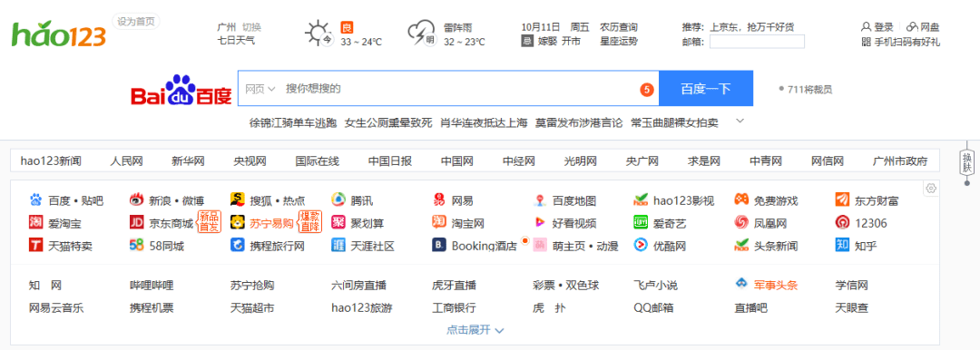Open the 七日天气 forecast link

click(236, 41)
